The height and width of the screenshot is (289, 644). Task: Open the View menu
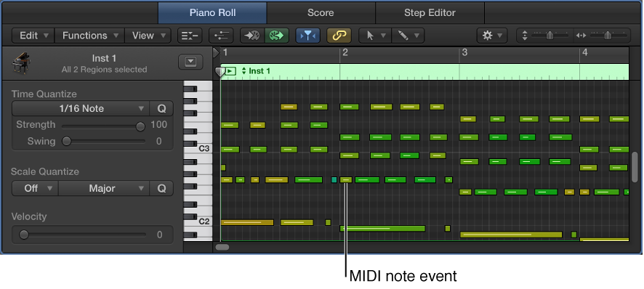point(148,36)
